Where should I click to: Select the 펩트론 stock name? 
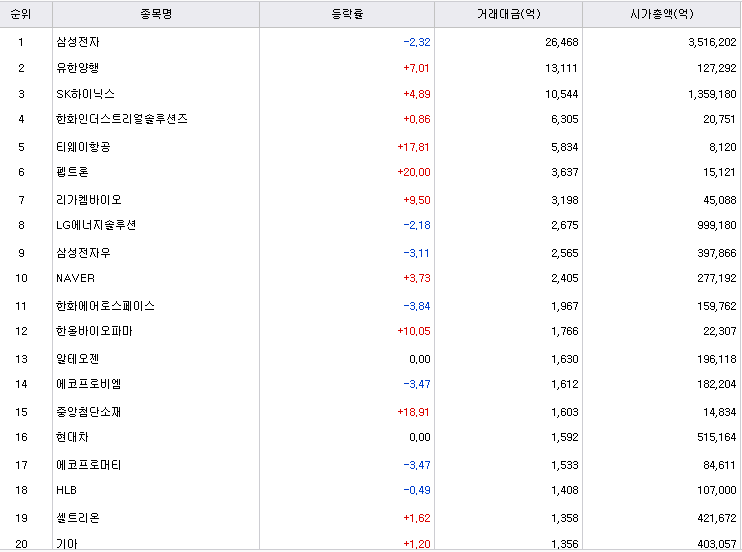pyautogui.click(x=72, y=172)
